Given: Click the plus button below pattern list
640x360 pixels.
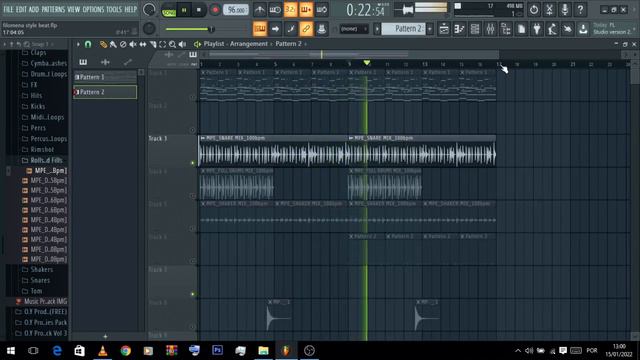Looking at the screenshot, I should tap(105, 336).
